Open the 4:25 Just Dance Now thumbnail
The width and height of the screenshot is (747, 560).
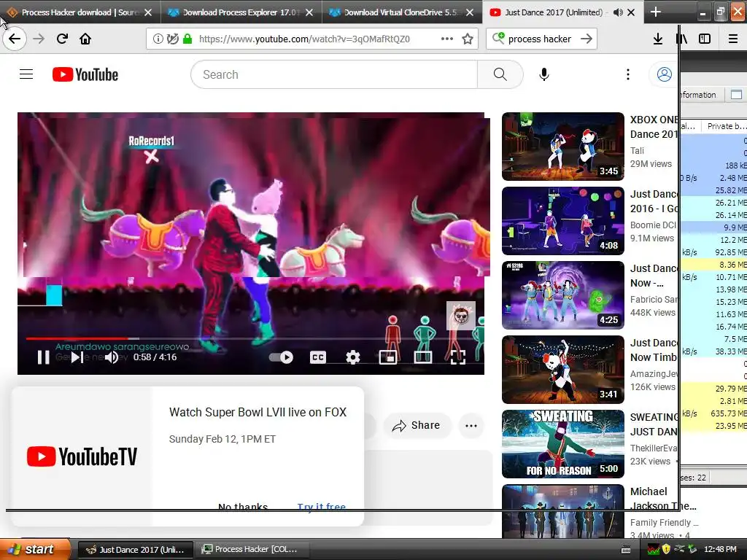562,295
